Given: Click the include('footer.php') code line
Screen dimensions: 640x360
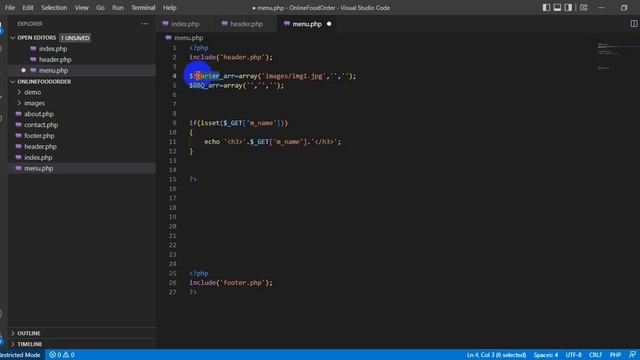Looking at the screenshot, I should [231, 283].
